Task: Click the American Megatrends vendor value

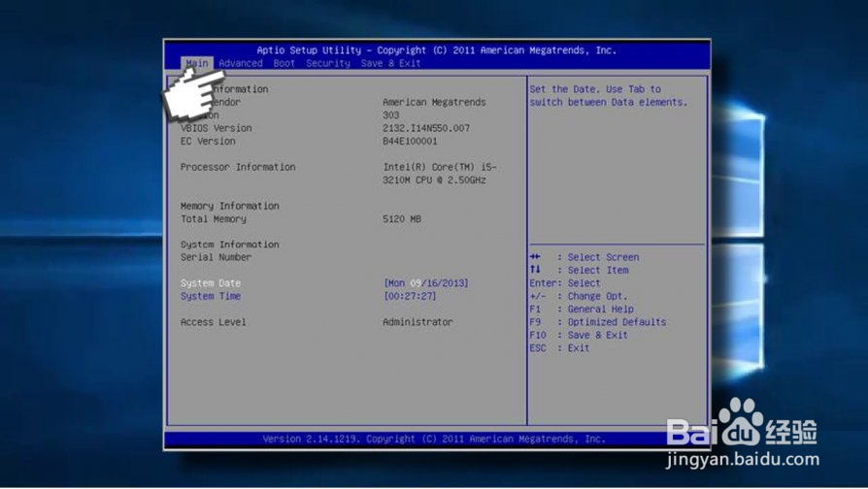Action: point(435,102)
